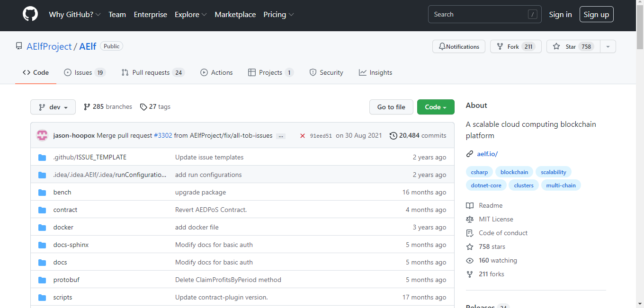The height and width of the screenshot is (308, 644).
Task: Click the Go to file button
Action: (x=391, y=107)
